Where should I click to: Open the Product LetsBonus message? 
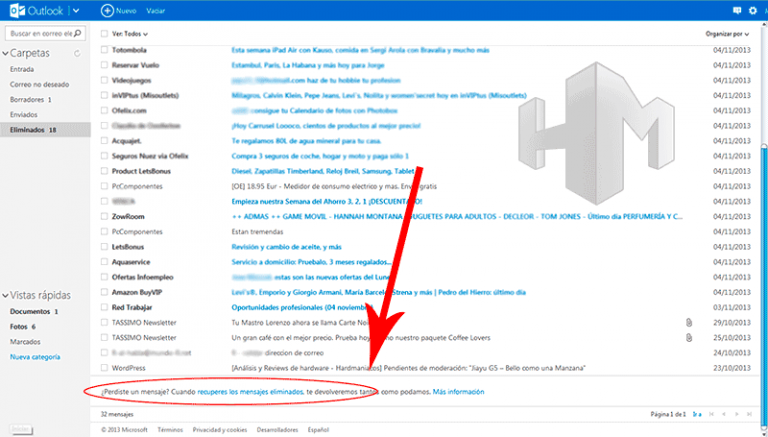(x=323, y=171)
